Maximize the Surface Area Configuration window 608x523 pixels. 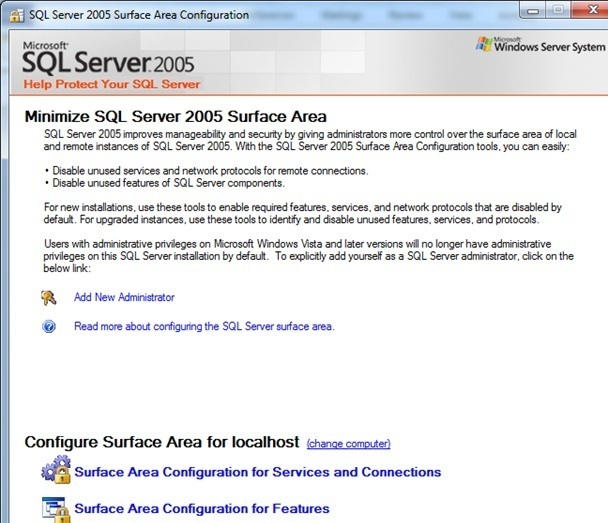[x=558, y=10]
